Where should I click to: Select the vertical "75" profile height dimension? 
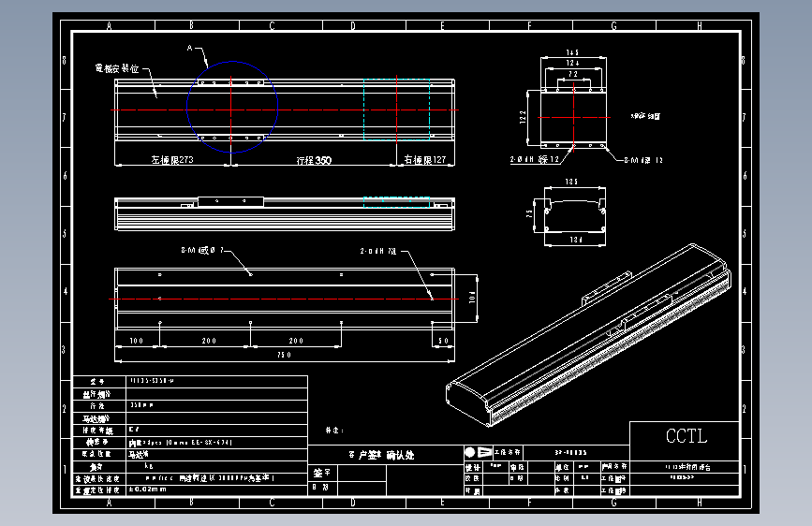point(529,213)
